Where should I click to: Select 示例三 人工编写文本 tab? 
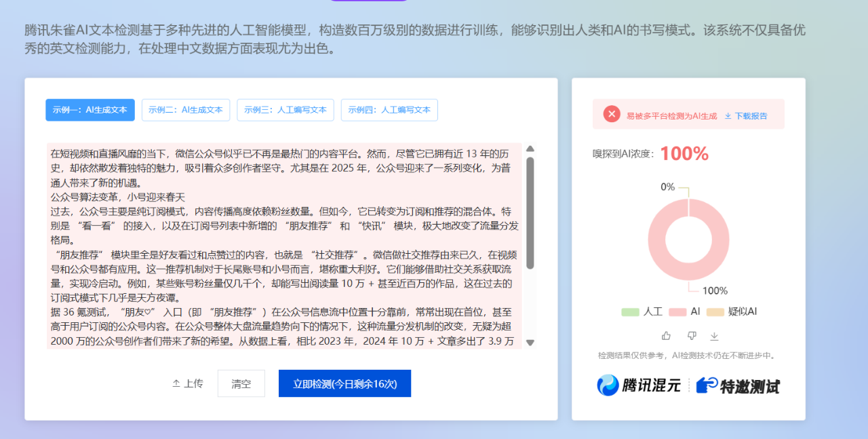tap(285, 110)
